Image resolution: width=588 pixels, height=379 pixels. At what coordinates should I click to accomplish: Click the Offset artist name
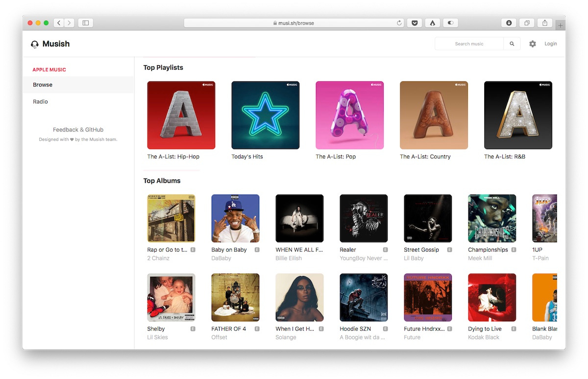tap(220, 337)
